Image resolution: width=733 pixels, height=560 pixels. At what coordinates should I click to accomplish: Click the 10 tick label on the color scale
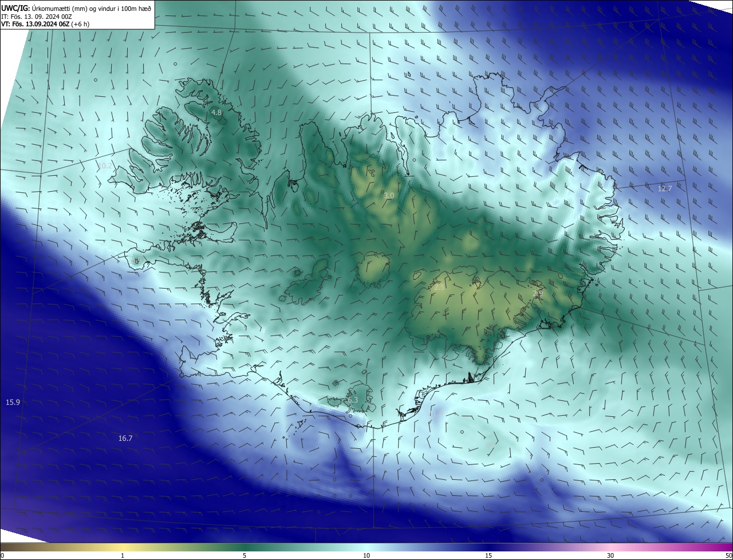366,555
